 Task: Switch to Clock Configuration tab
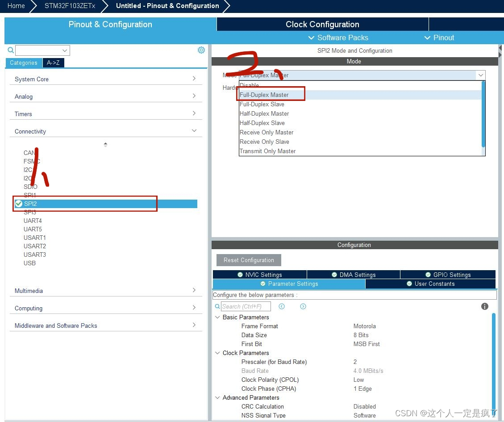(x=323, y=25)
